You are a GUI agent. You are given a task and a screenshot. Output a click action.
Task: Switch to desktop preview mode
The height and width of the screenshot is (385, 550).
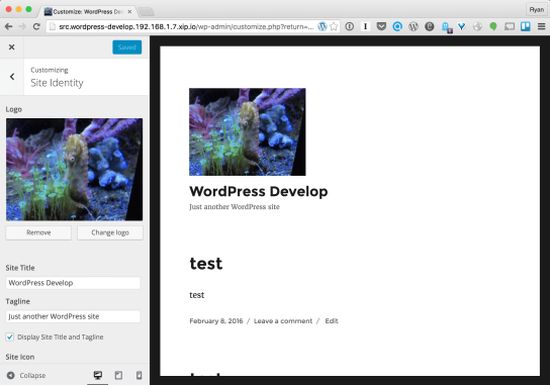pos(98,375)
